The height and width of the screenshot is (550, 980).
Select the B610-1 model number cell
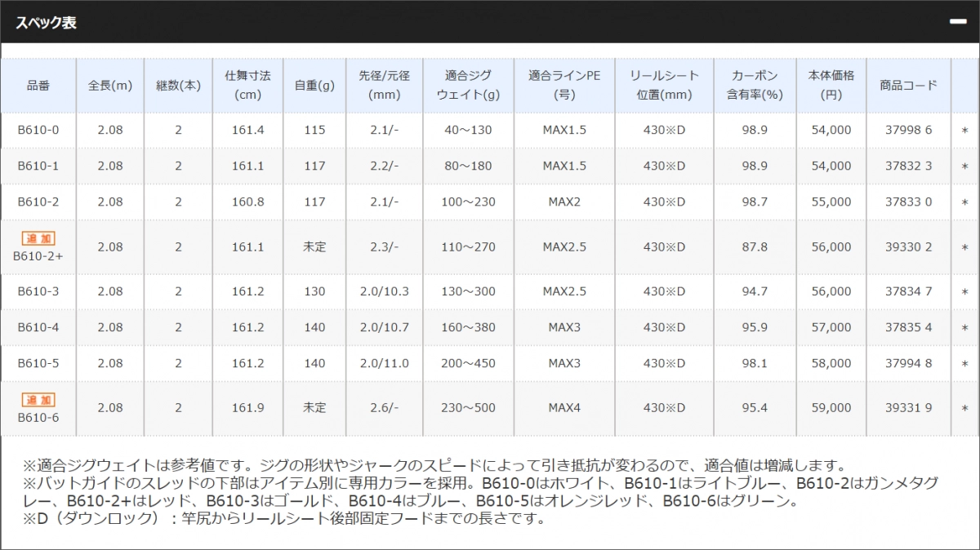click(x=38, y=166)
